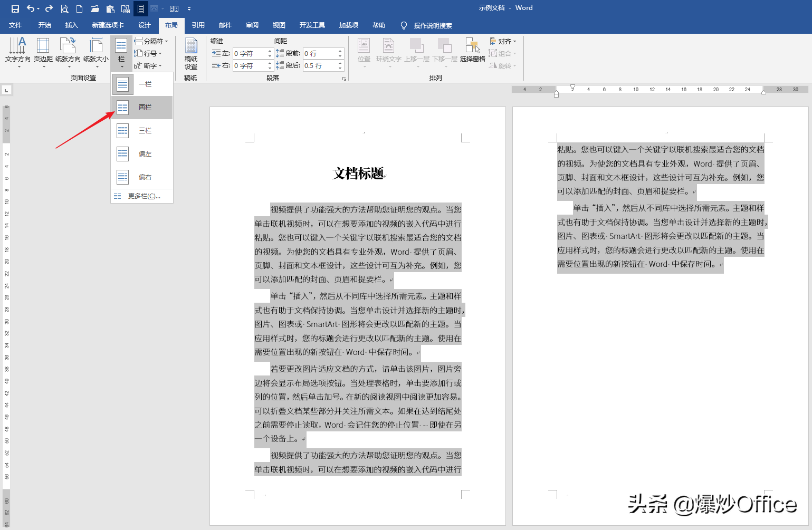This screenshot has width=812, height=530.
Task: Click the 操作说明搜索 search box
Action: tap(433, 25)
